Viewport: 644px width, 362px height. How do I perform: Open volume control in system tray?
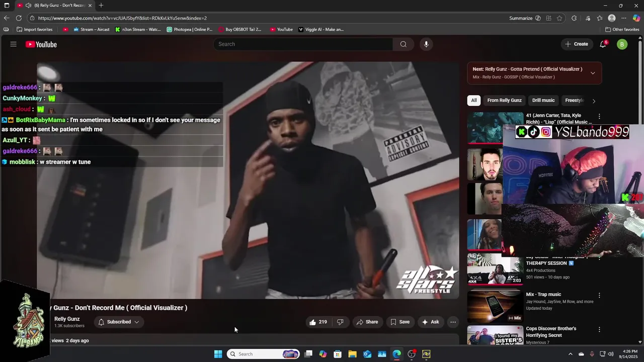611,354
